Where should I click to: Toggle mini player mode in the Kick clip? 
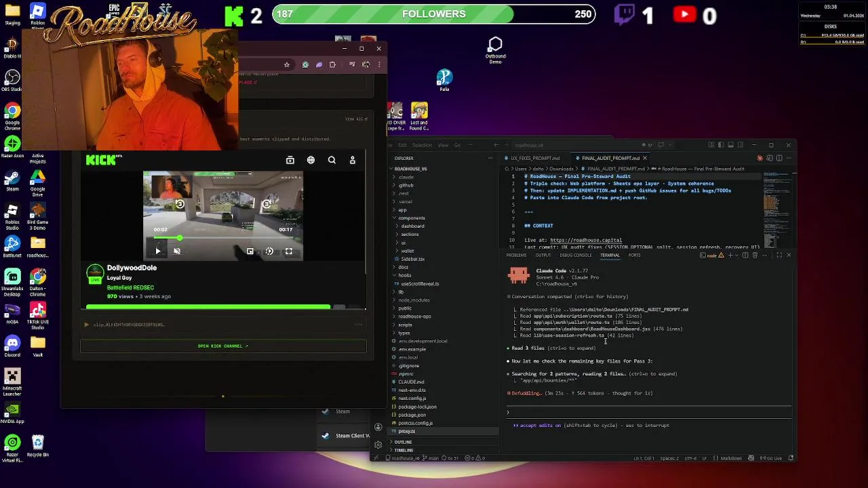click(250, 251)
